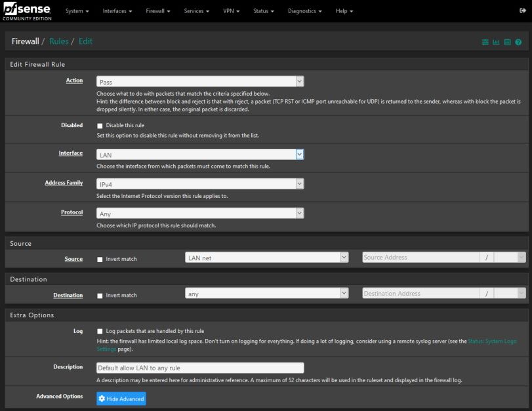
Task: Open the Status menu
Action: tap(263, 11)
